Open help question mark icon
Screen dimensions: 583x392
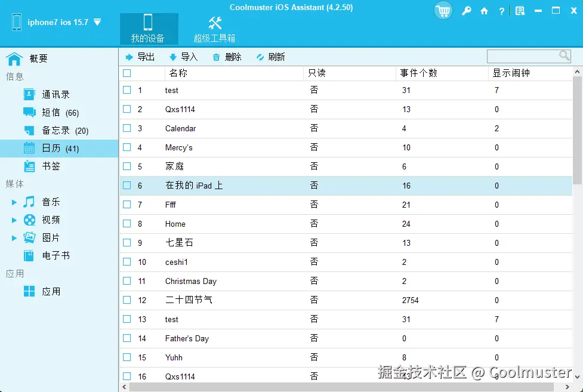[x=502, y=11]
